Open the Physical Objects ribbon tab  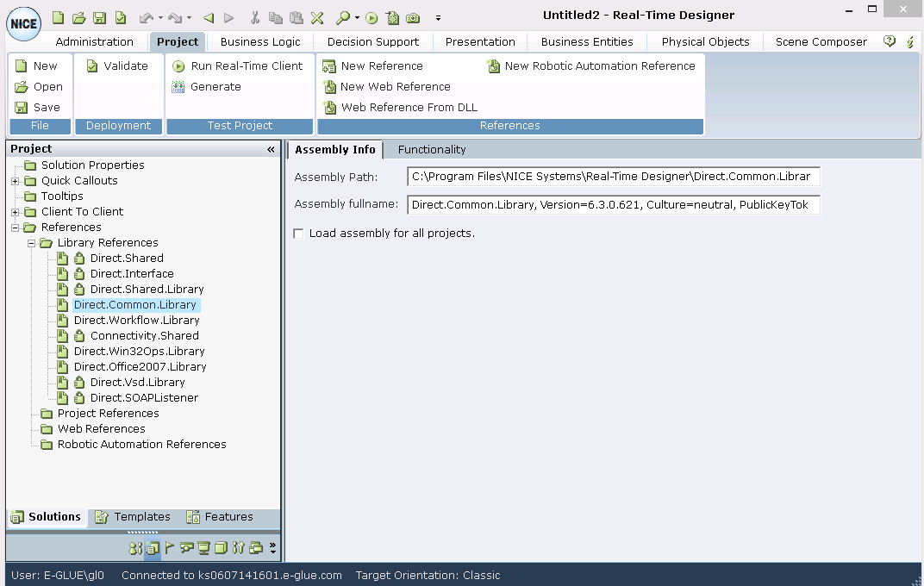705,42
